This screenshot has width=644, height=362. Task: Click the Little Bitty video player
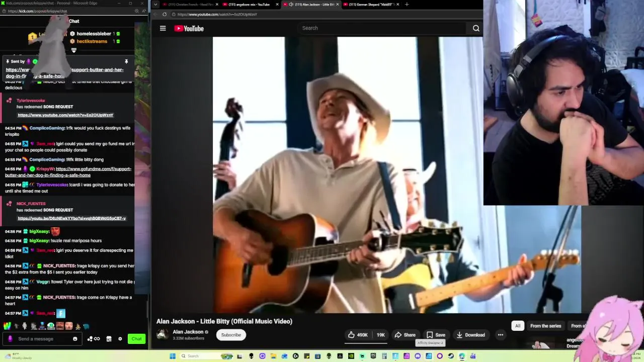[397, 175]
